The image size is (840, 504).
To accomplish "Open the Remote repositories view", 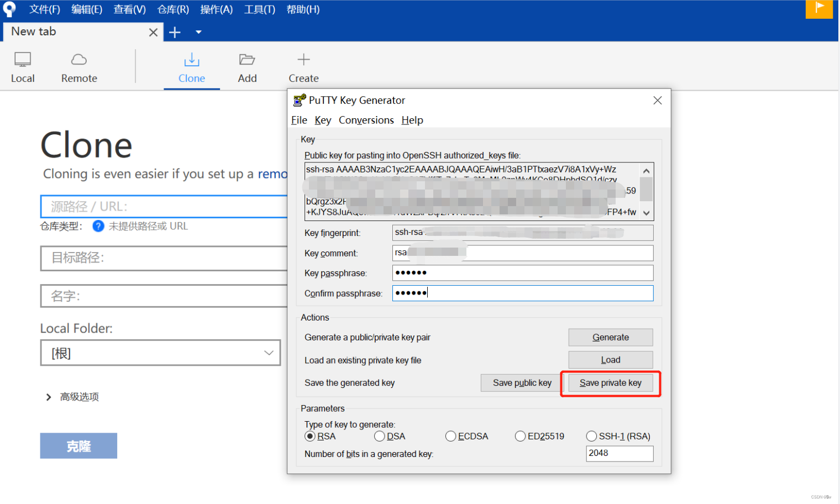I will click(79, 67).
